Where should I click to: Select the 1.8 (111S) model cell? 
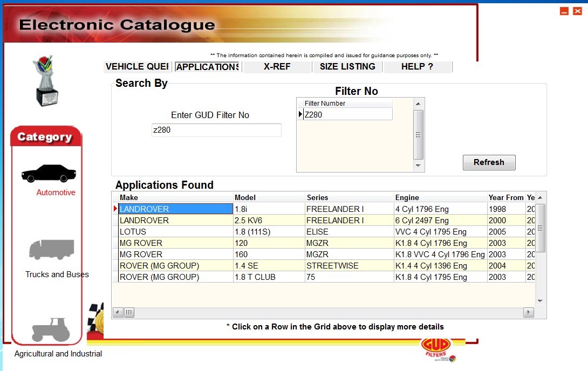(269, 231)
